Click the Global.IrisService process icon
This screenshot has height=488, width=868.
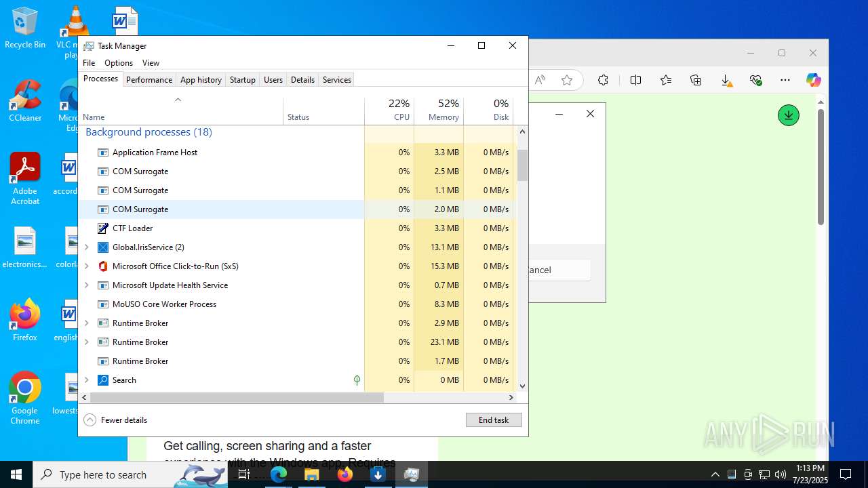coord(103,247)
